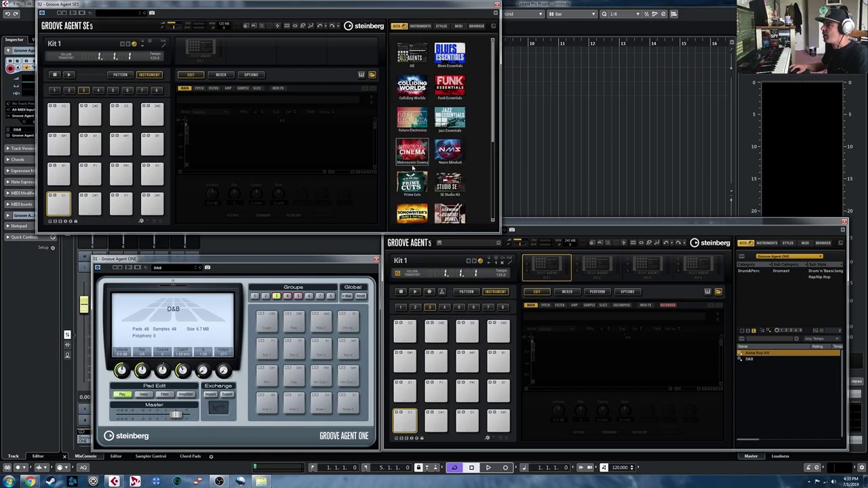Expand the Chords section in the Inspector
Viewport: 868px width, 488px height.
point(20,159)
